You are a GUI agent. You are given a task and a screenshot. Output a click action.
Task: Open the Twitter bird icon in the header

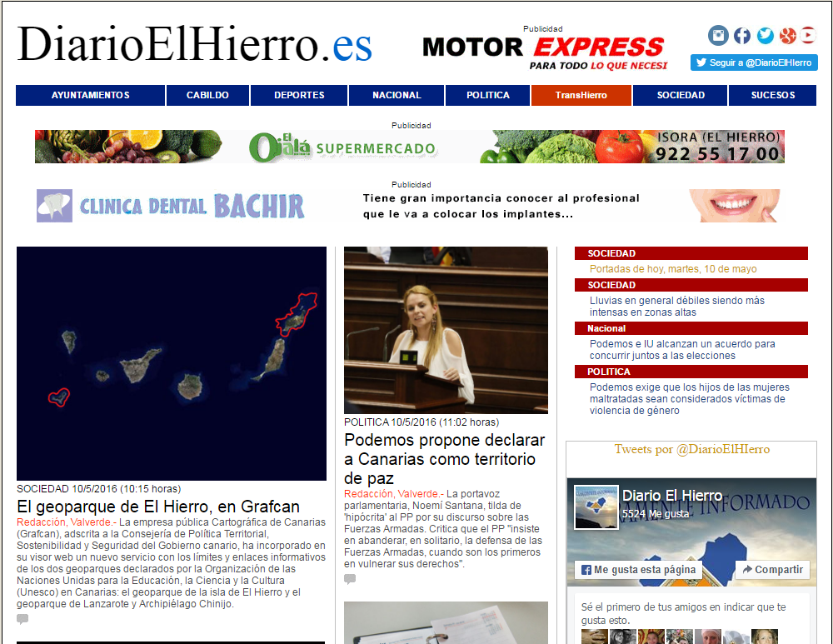(x=765, y=36)
